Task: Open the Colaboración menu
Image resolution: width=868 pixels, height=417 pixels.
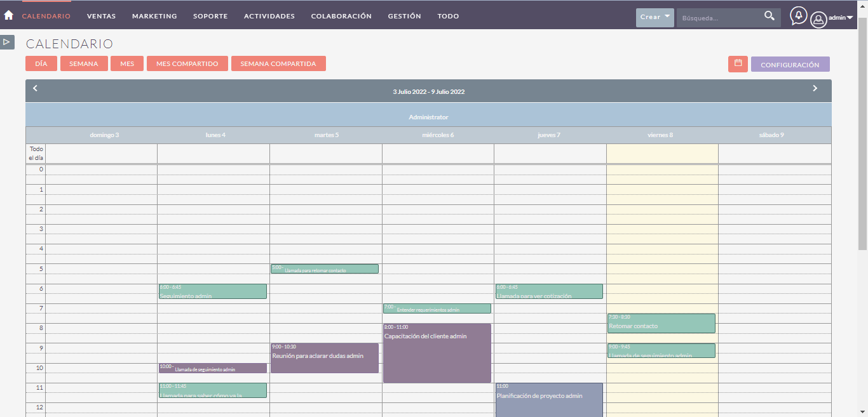Action: pos(341,17)
